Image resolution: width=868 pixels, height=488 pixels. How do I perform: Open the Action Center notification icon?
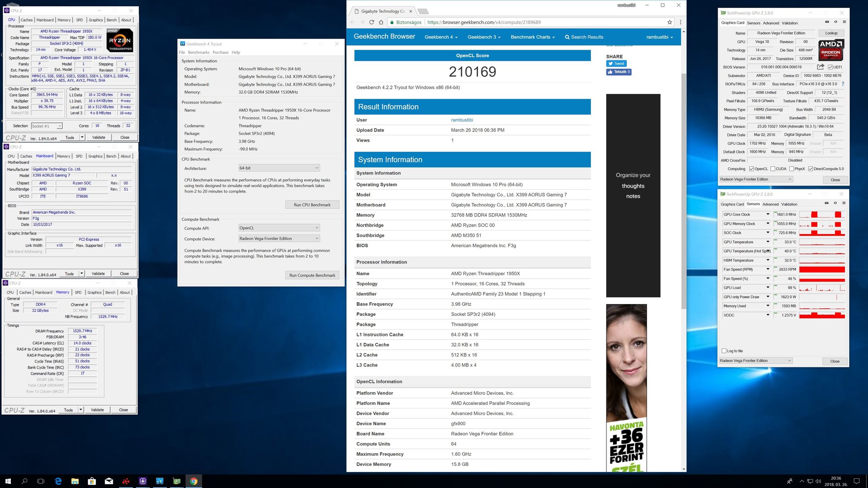click(857, 481)
